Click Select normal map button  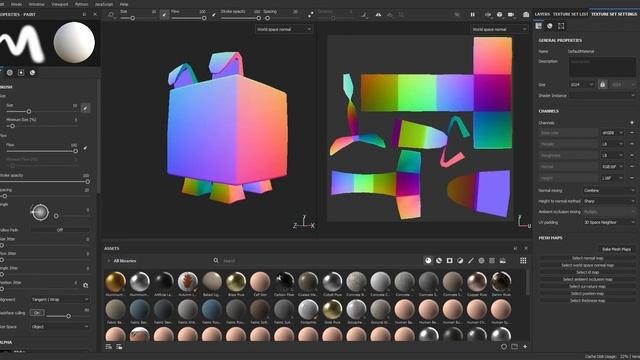(587, 258)
